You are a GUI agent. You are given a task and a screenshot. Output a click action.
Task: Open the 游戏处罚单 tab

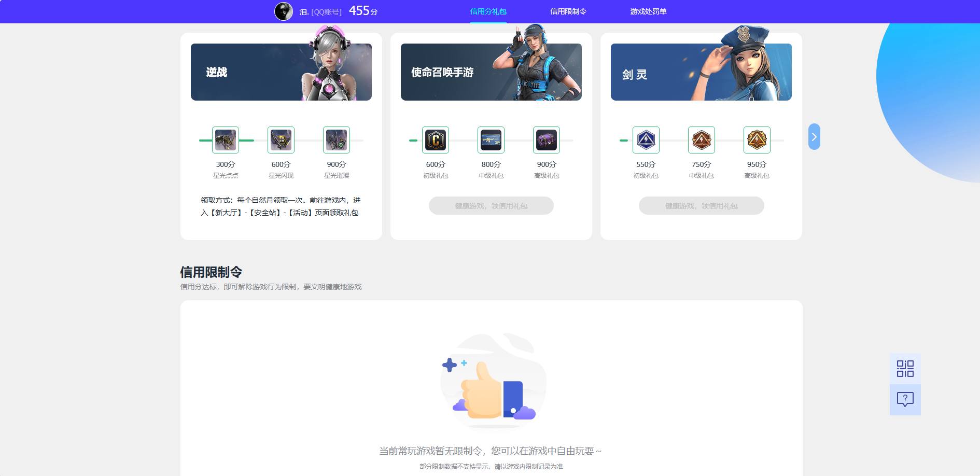point(648,11)
